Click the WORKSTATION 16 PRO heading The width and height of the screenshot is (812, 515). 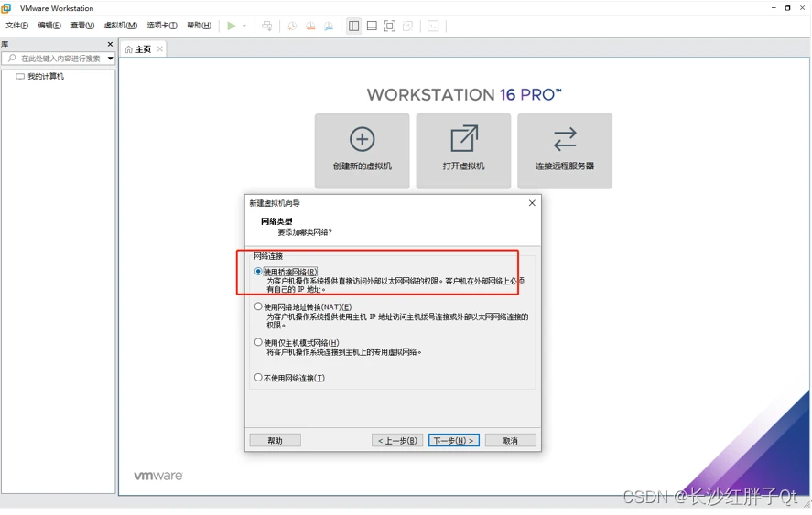(464, 95)
